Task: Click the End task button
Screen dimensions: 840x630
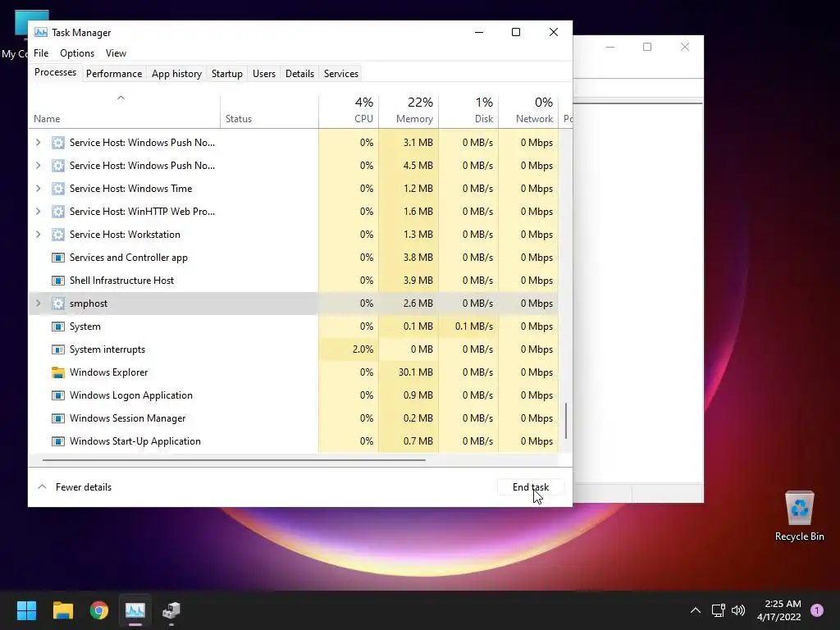Action: pos(531,487)
